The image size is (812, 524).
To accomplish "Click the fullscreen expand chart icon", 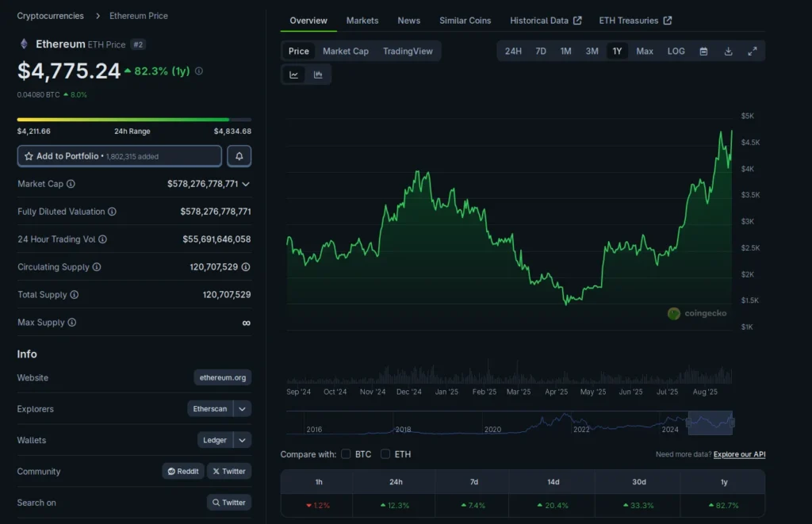I will (x=753, y=51).
